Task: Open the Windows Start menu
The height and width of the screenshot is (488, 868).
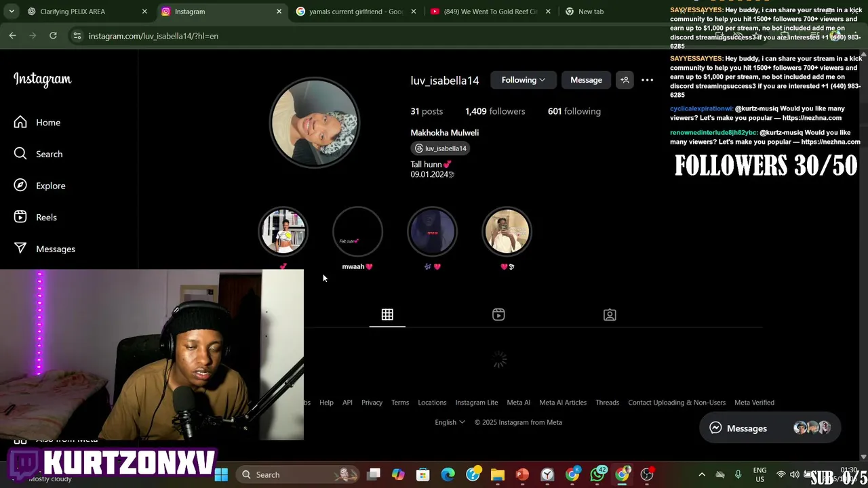Action: 221,475
